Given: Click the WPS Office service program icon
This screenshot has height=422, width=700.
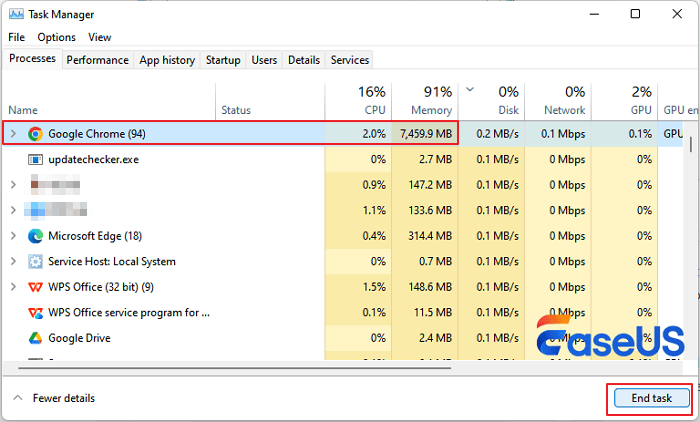Looking at the screenshot, I should point(35,313).
